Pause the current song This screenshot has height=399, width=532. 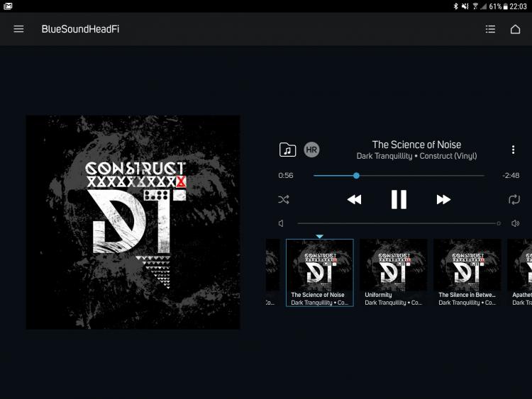[399, 199]
